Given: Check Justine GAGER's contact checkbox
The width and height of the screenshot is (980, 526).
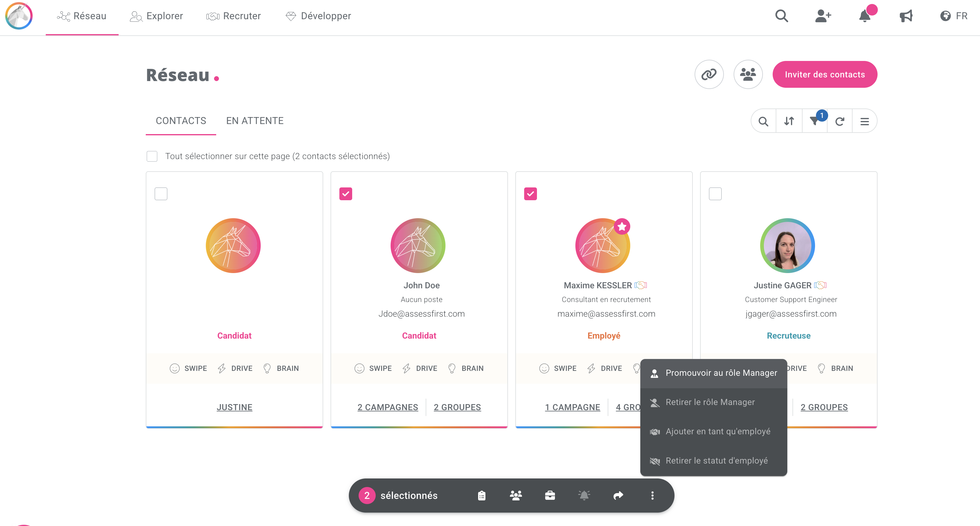Looking at the screenshot, I should tap(715, 194).
